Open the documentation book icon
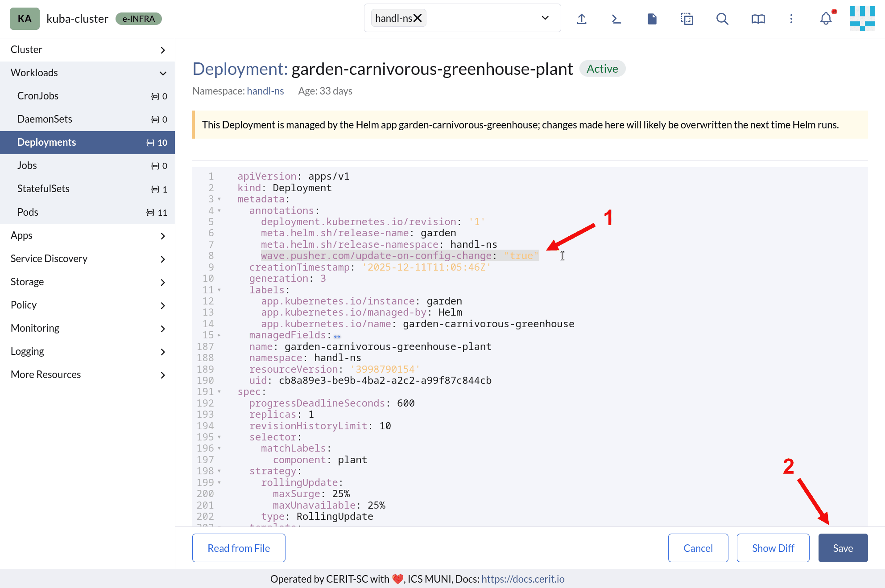 [x=758, y=19]
